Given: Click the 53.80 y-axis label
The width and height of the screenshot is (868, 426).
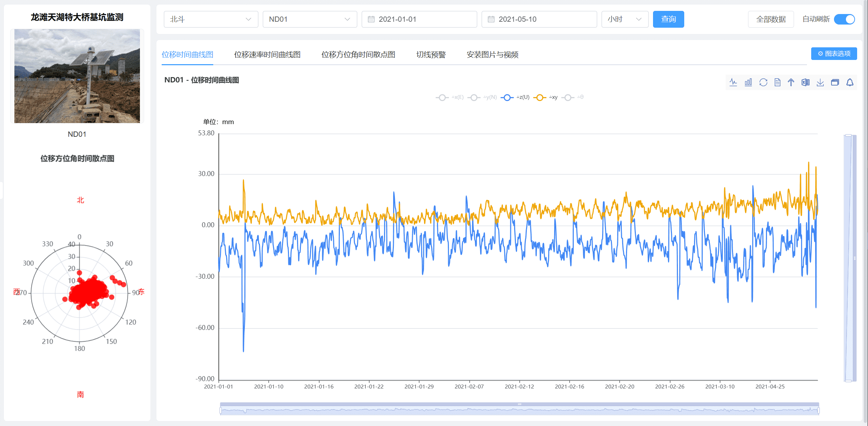Looking at the screenshot, I should pos(206,133).
